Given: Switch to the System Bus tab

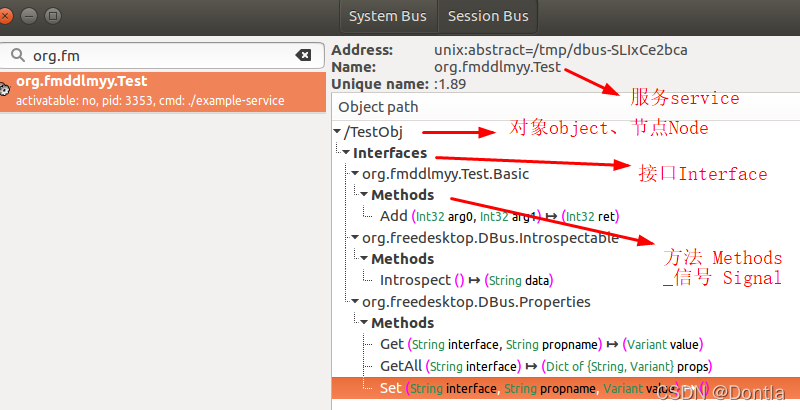Looking at the screenshot, I should pyautogui.click(x=388, y=16).
